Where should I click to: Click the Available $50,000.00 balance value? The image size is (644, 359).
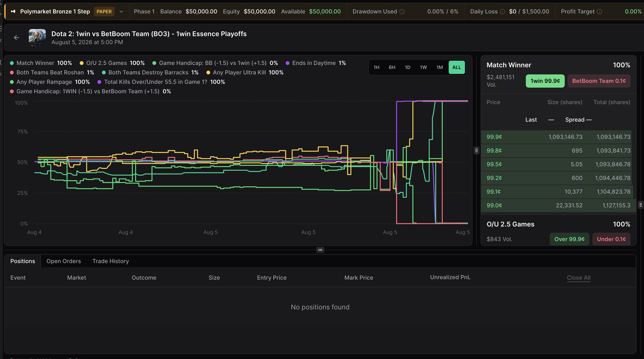pos(325,12)
